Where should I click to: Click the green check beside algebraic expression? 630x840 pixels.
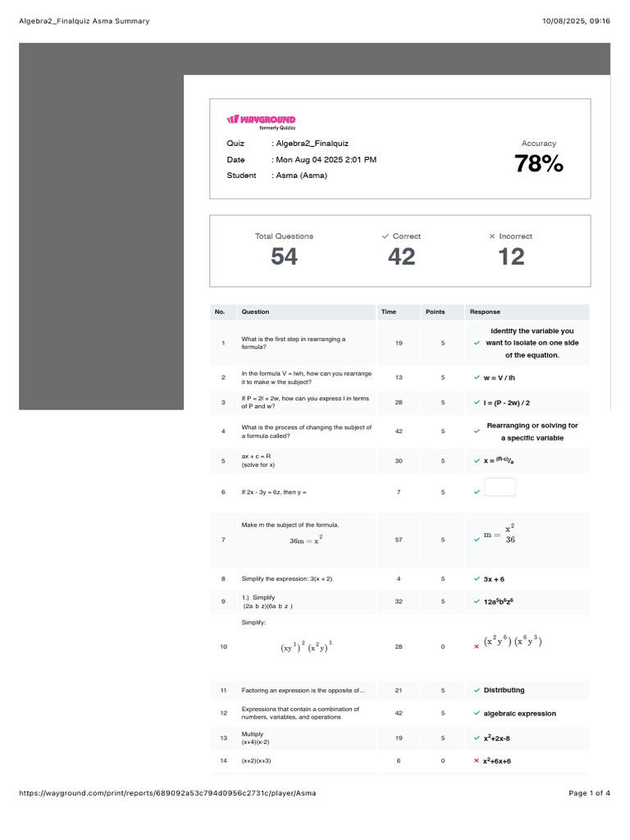pyautogui.click(x=477, y=714)
